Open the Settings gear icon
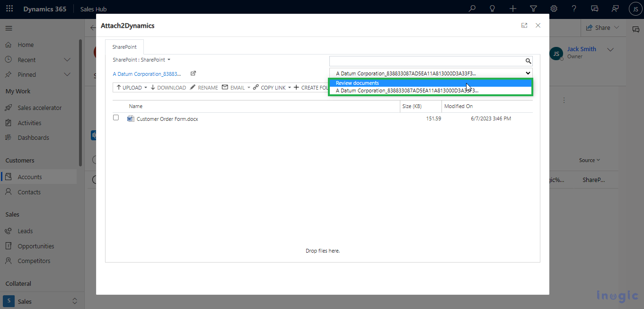Viewport: 644px width, 309px height. 554,9
